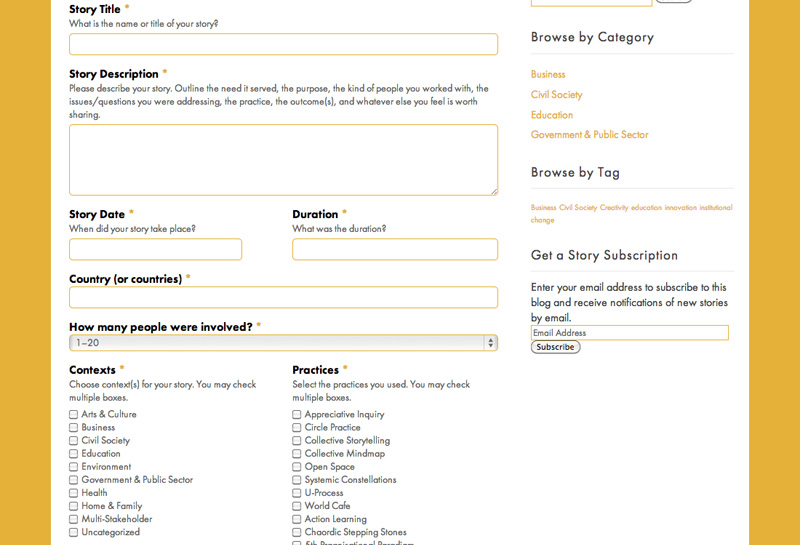Click the Story Title input field
The image size is (800, 545).
click(283, 44)
